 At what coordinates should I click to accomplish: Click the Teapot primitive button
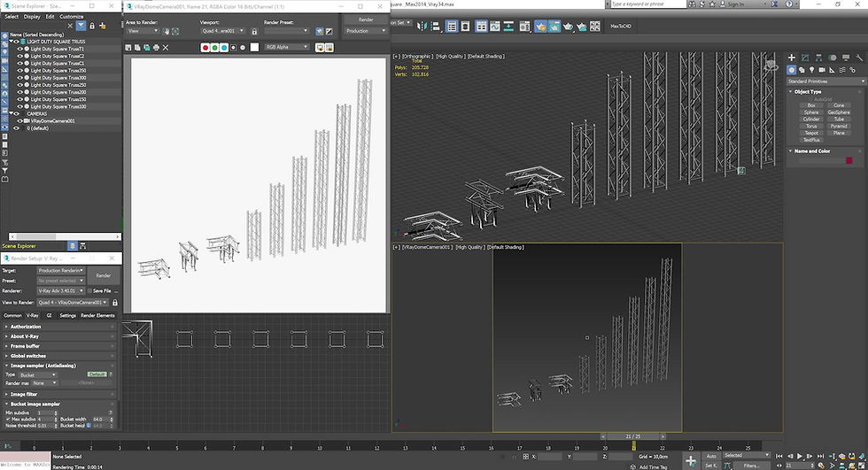point(810,133)
